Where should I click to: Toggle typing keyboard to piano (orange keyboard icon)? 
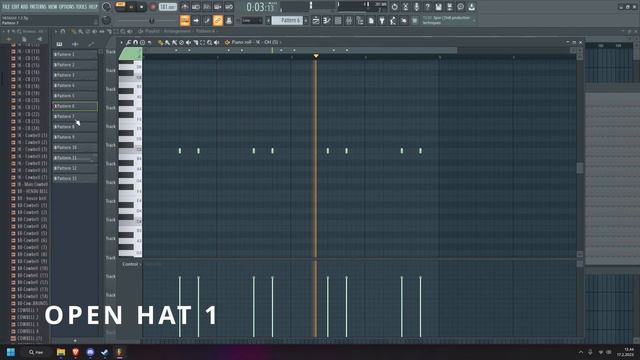[185, 20]
